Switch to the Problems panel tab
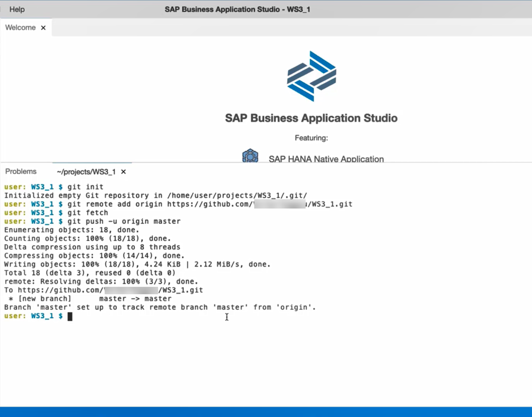Image resolution: width=532 pixels, height=417 pixels. pyautogui.click(x=21, y=171)
